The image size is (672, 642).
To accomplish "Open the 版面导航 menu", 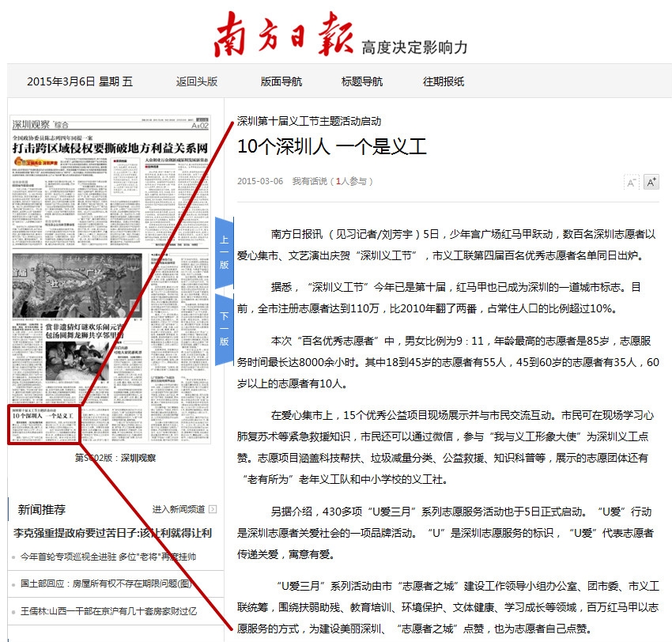I will click(281, 81).
